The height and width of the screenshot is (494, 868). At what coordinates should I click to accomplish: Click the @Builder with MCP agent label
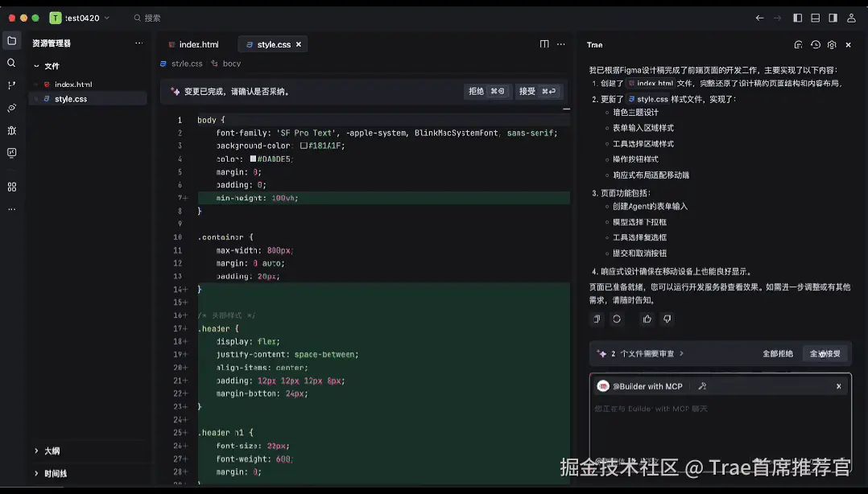[x=647, y=386]
